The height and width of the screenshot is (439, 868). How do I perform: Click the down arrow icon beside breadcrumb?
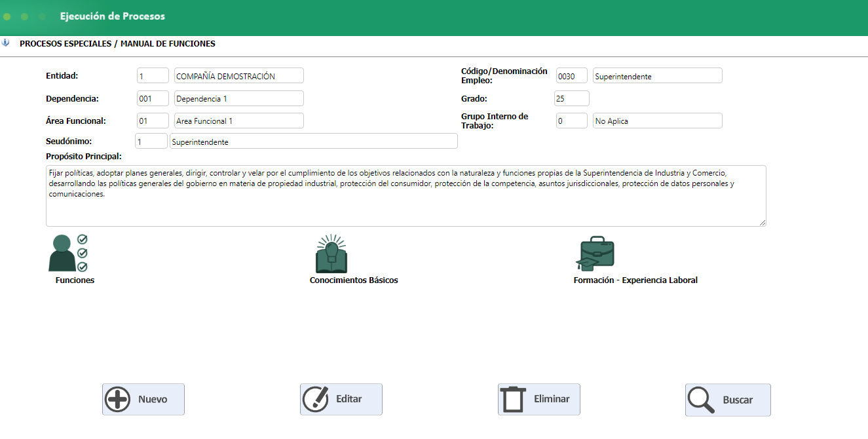pyautogui.click(x=6, y=43)
